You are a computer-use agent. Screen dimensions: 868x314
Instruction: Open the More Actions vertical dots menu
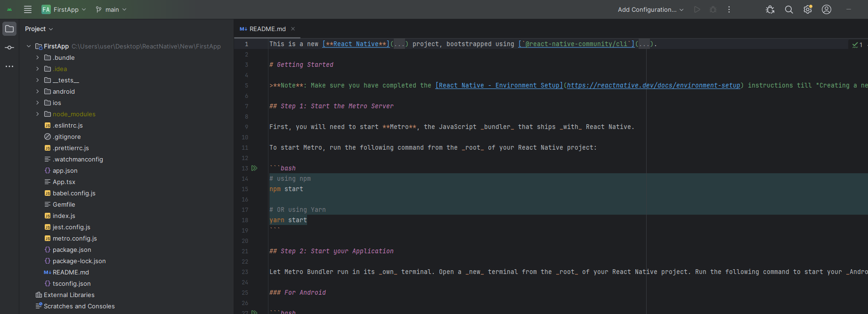pos(729,9)
